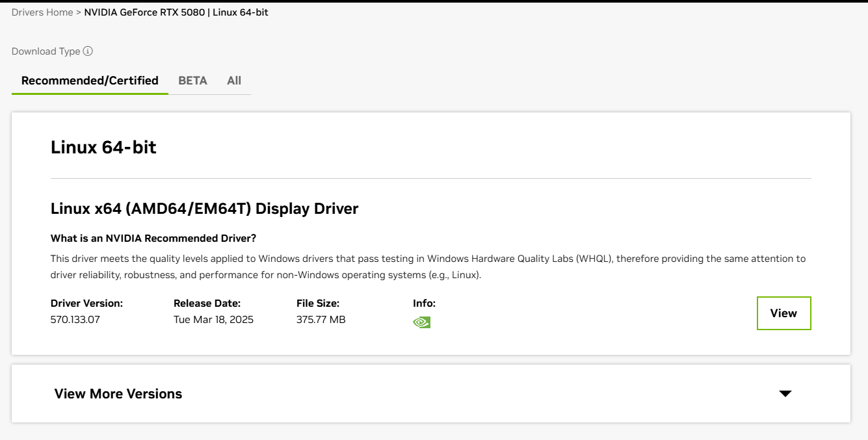Screen dimensions: 868x440
Task: Click the Download Type label
Action: (x=46, y=51)
